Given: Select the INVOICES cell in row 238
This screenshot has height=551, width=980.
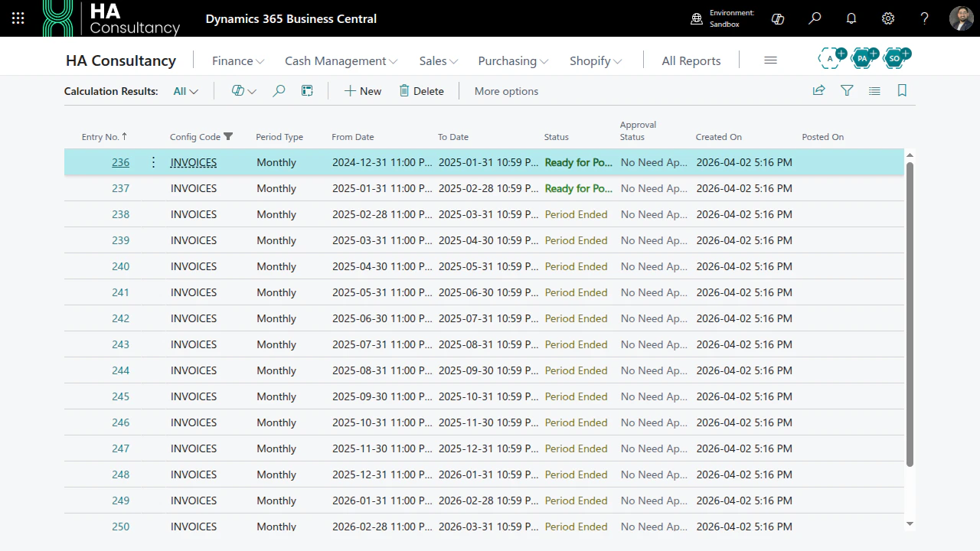Looking at the screenshot, I should (x=194, y=214).
